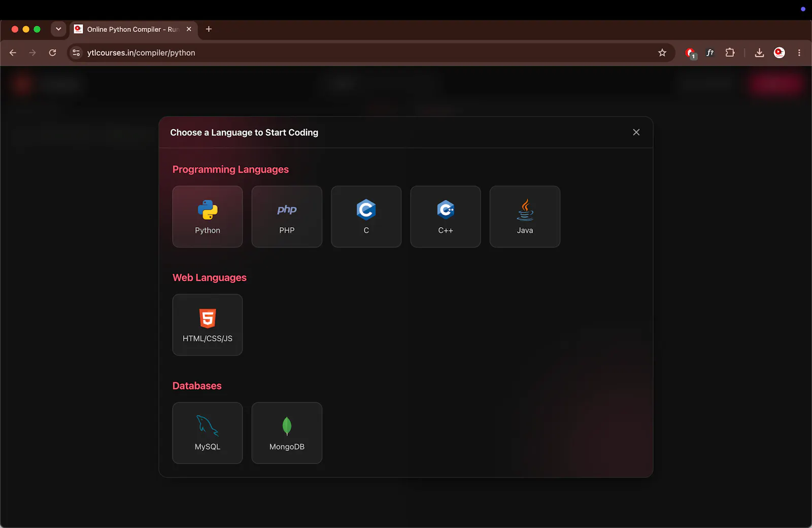Screen dimensions: 812x528
Task: Click the Databases heading
Action: 197,386
